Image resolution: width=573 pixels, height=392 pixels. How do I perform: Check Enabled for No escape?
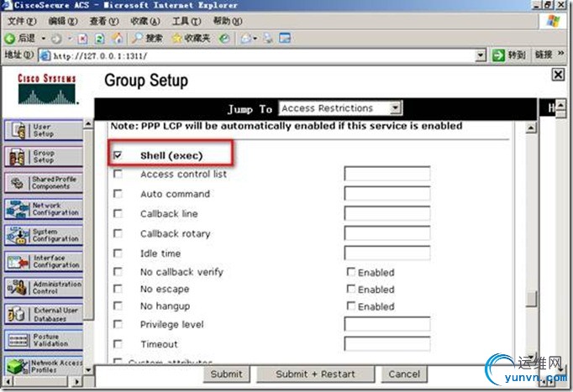pyautogui.click(x=351, y=289)
